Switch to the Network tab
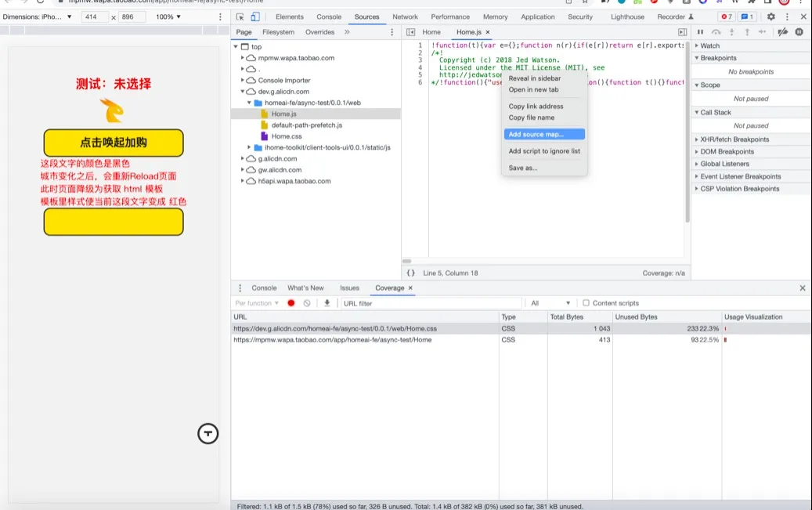 coord(405,16)
